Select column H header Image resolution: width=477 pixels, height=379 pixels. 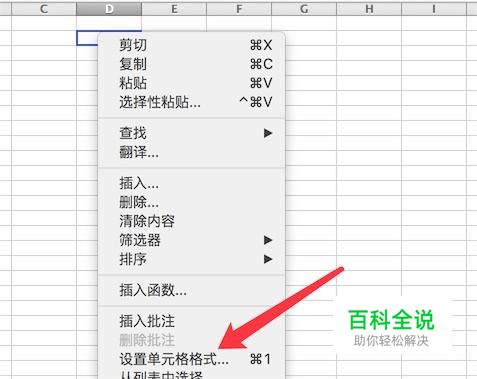coord(369,9)
